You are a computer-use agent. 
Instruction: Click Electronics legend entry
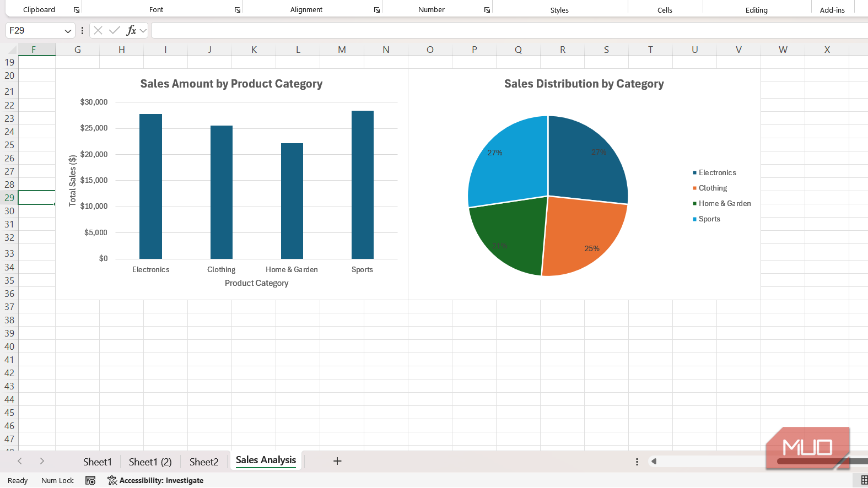point(714,172)
